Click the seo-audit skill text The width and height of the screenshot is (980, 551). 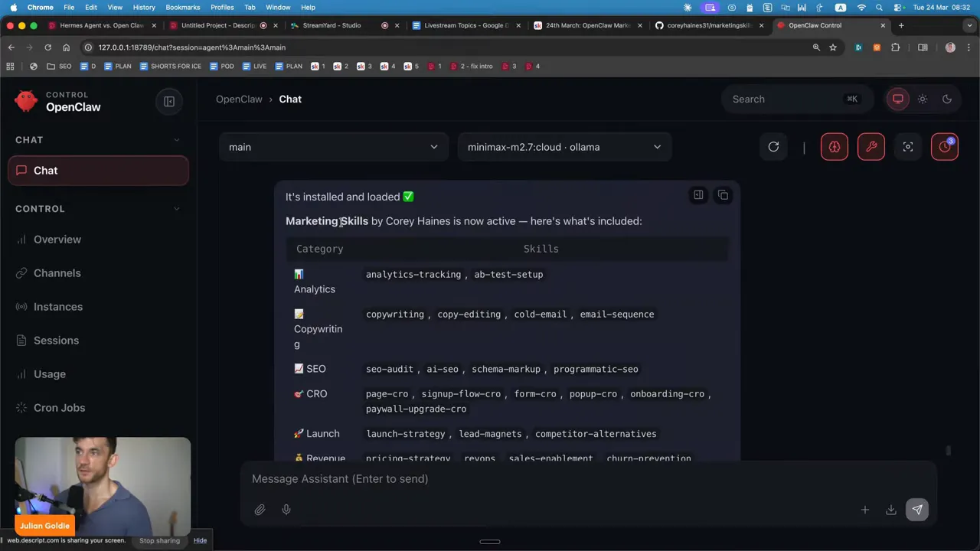390,369
